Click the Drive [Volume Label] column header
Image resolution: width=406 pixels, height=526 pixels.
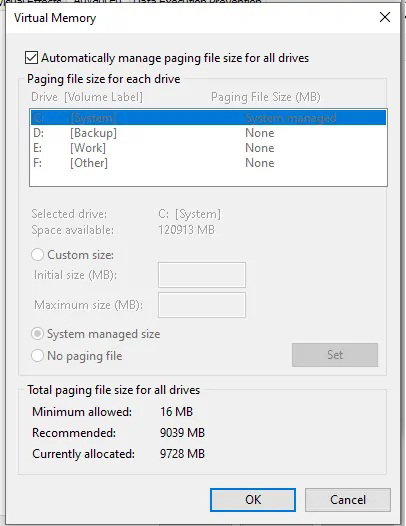pos(87,97)
